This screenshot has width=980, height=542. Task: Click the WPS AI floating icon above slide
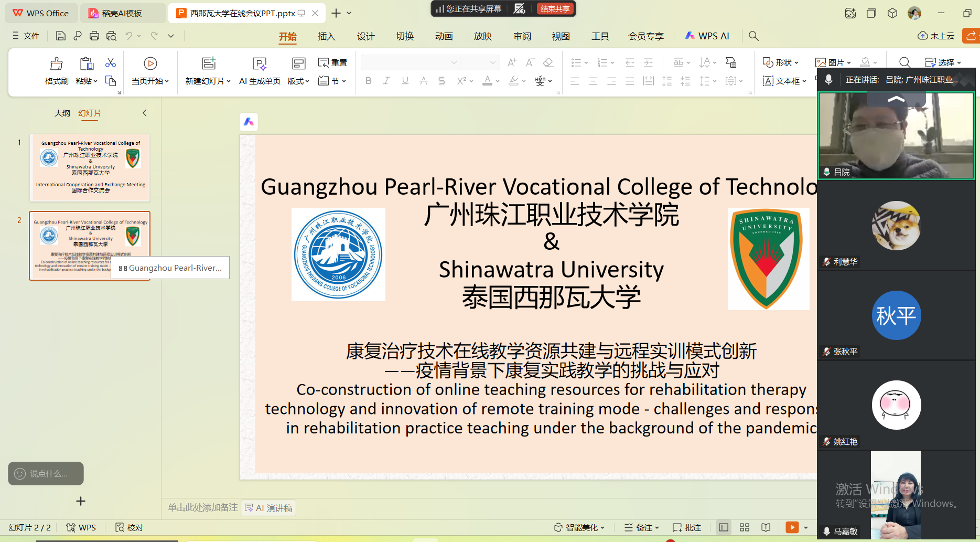coord(249,122)
